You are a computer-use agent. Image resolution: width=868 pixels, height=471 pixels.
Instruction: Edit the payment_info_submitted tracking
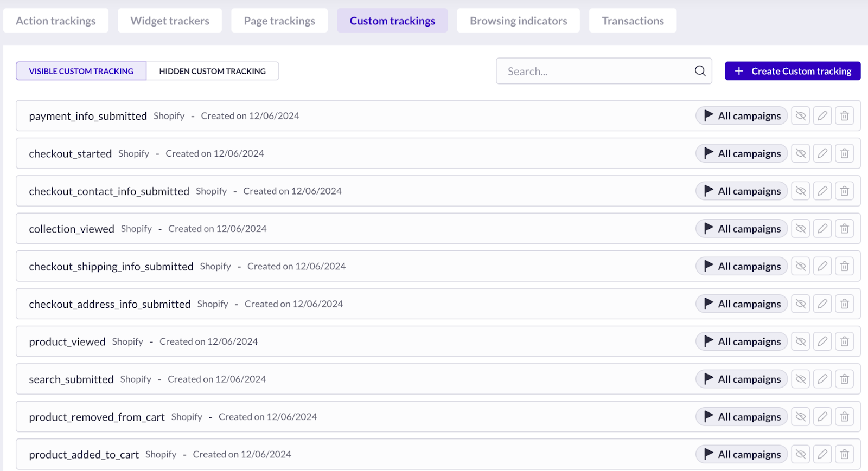[x=822, y=115]
